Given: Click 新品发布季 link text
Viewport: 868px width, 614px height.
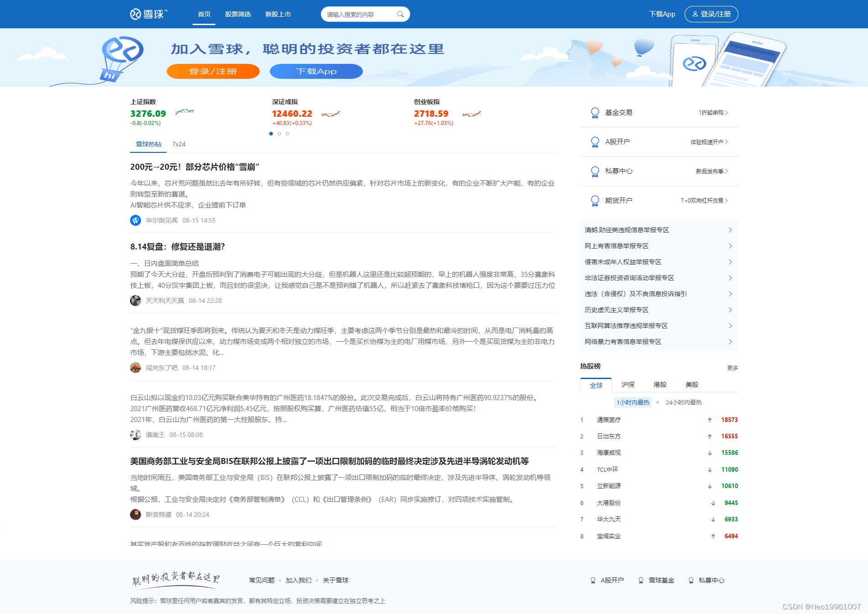Looking at the screenshot, I should (x=709, y=171).
